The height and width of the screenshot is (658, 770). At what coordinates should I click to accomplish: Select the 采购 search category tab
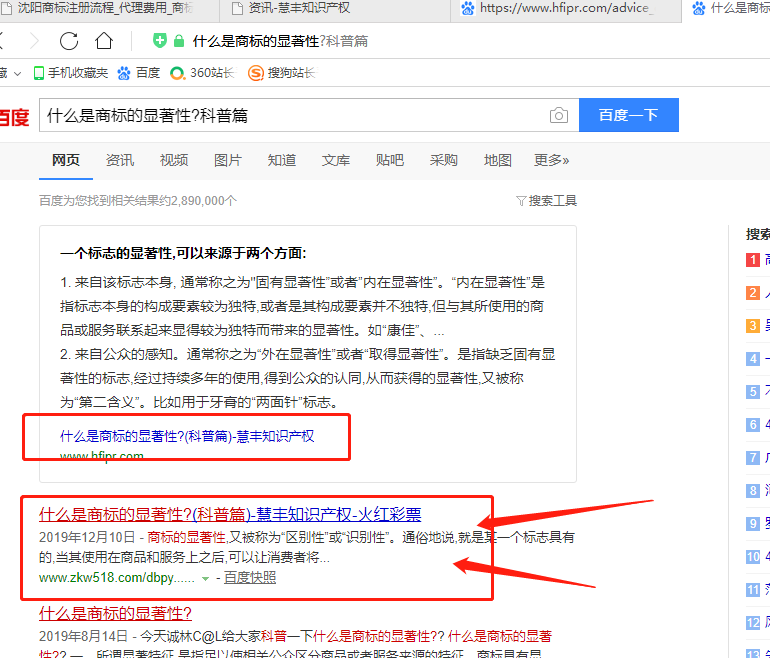click(x=443, y=160)
